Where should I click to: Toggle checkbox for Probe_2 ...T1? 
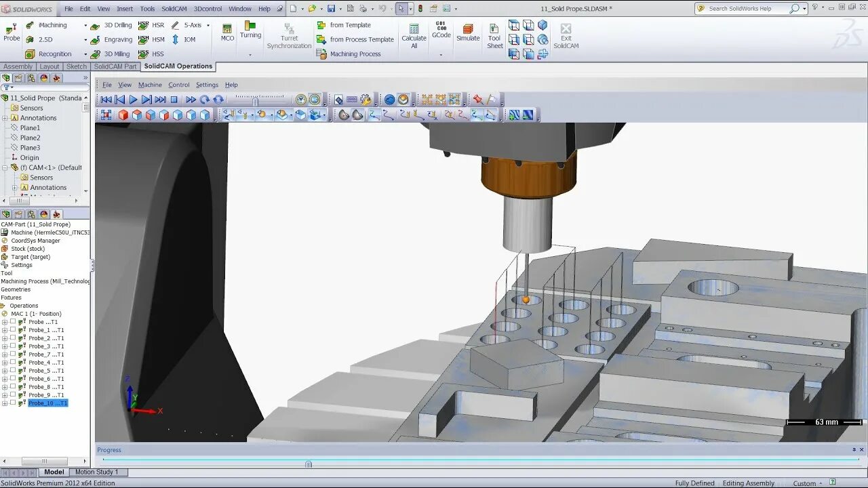12,338
